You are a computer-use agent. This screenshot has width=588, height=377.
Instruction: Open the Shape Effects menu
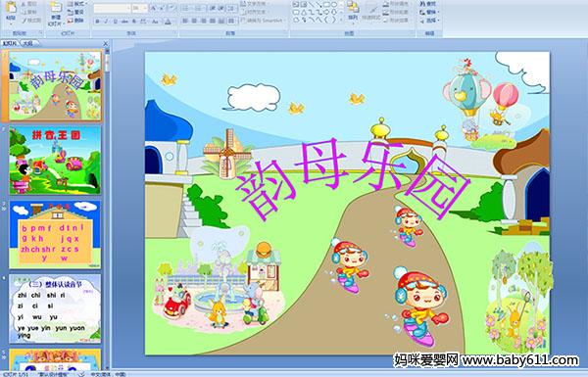397,21
